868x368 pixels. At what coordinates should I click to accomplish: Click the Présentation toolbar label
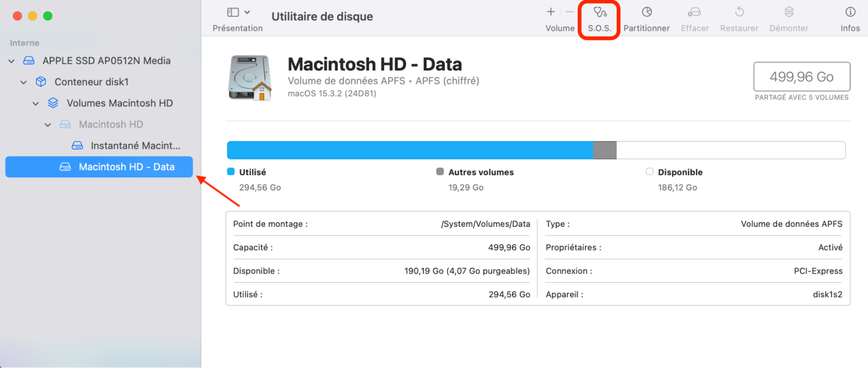coord(238,28)
